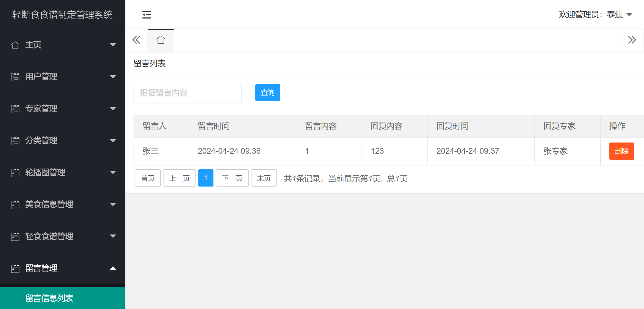
Task: Click the 根据留言内容 search input field
Action: point(187,92)
